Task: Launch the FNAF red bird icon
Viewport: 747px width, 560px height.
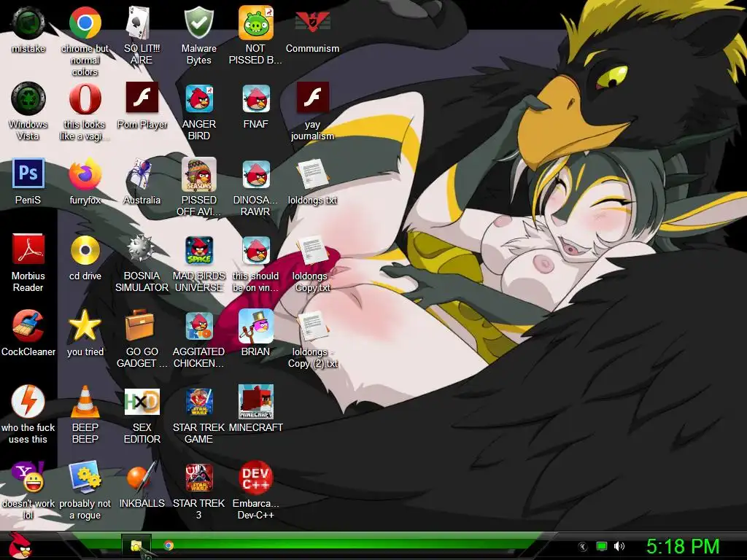Action: pos(256,98)
